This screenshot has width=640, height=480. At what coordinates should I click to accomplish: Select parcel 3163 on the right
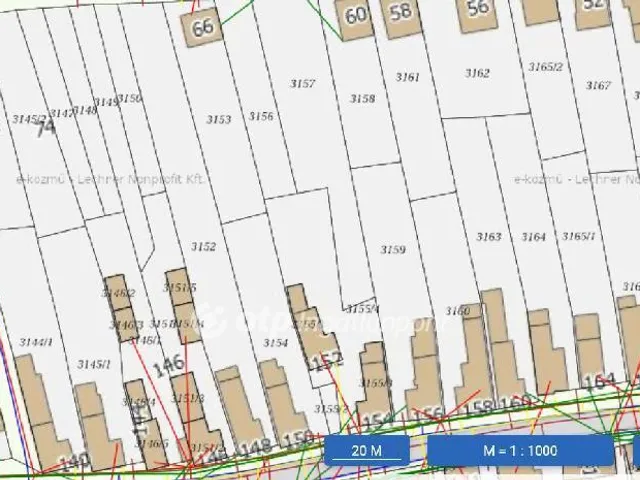tap(488, 237)
